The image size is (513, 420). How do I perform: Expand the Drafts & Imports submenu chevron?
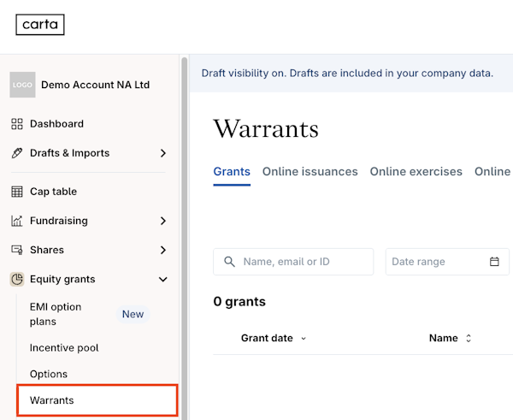pyautogui.click(x=162, y=153)
